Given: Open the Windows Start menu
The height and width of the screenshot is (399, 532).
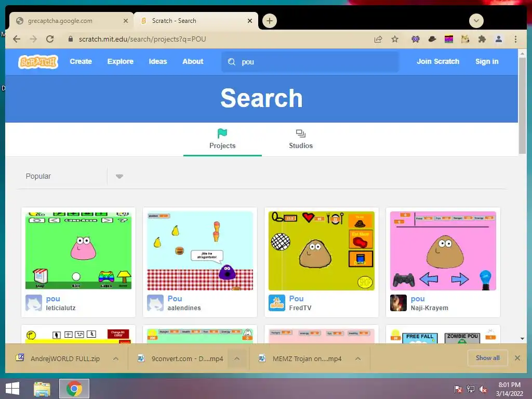Looking at the screenshot, I should 12,389.
